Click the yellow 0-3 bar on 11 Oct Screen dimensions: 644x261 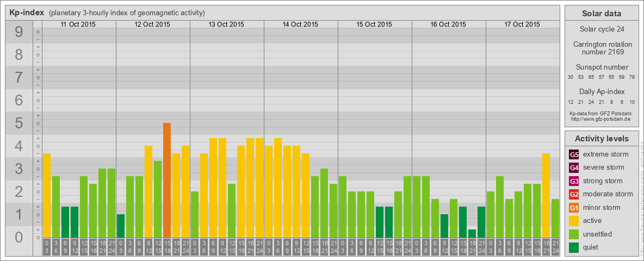pos(47,195)
